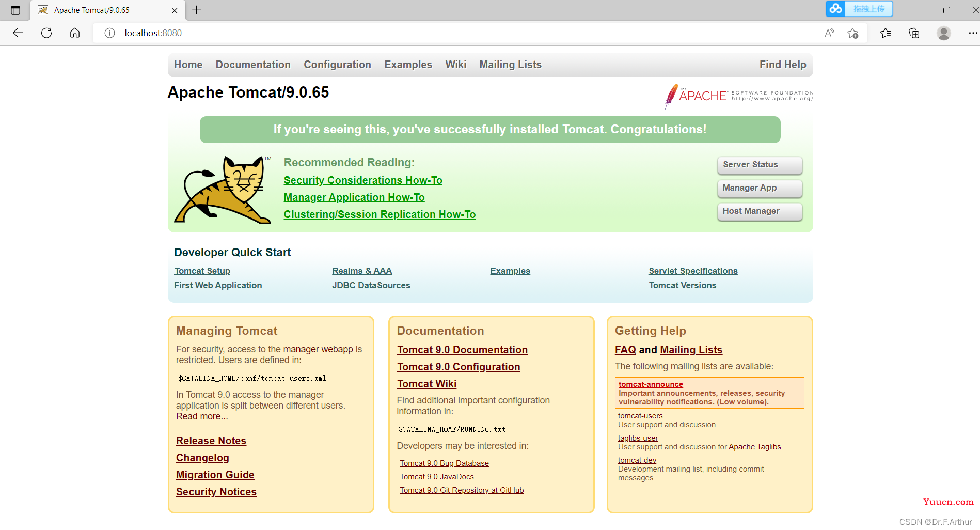
Task: Add this page to favorites star icon
Action: (853, 33)
